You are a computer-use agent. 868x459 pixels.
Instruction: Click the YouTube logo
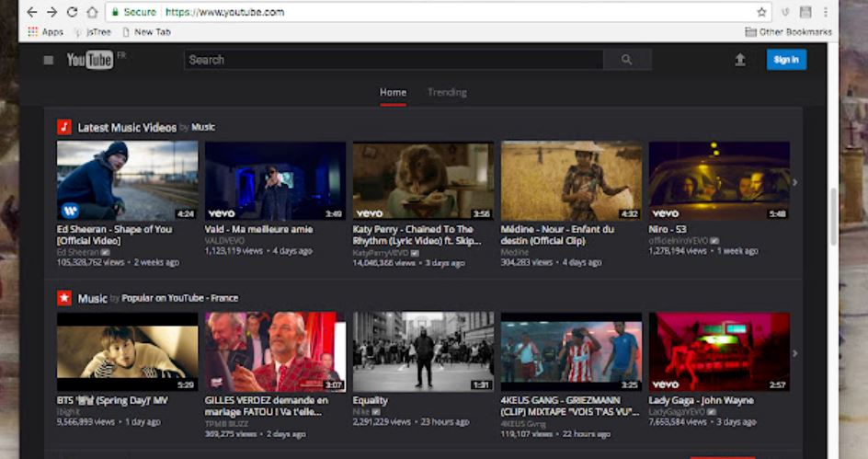[90, 59]
